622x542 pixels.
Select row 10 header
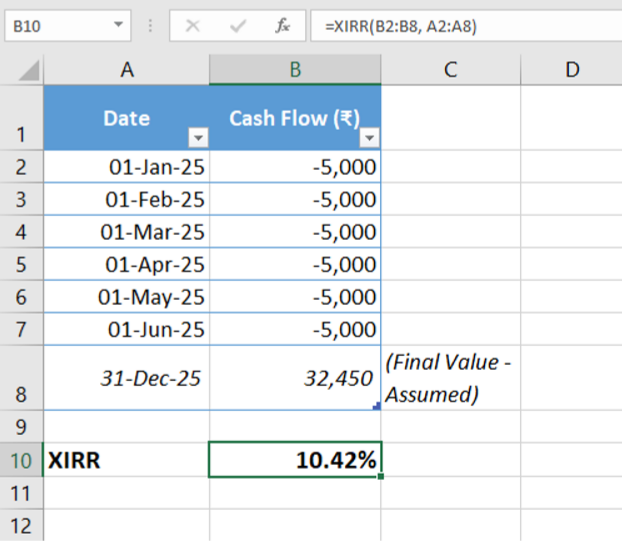[21, 460]
